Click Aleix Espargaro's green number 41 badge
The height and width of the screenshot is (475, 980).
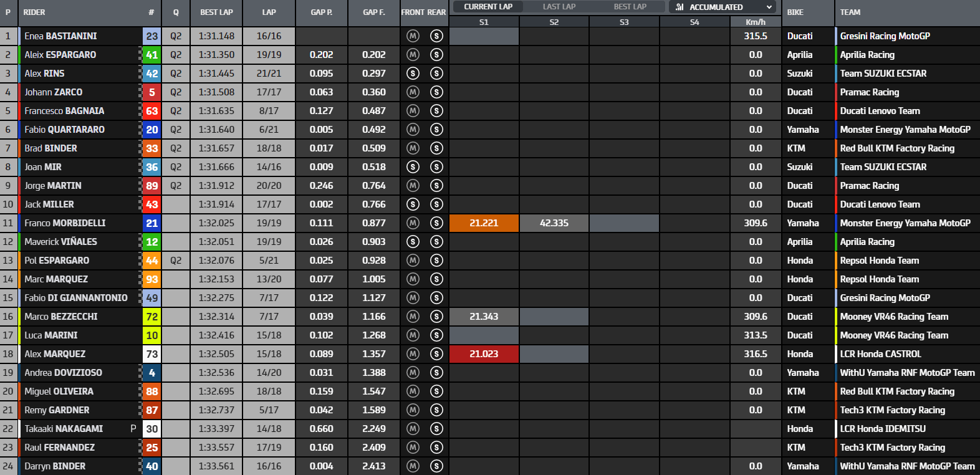pos(152,55)
